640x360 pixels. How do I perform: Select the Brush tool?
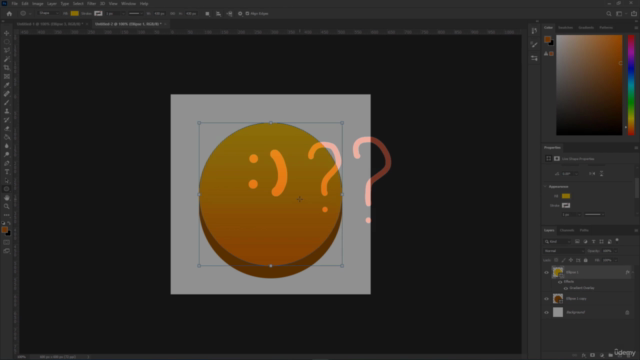pyautogui.click(x=7, y=102)
